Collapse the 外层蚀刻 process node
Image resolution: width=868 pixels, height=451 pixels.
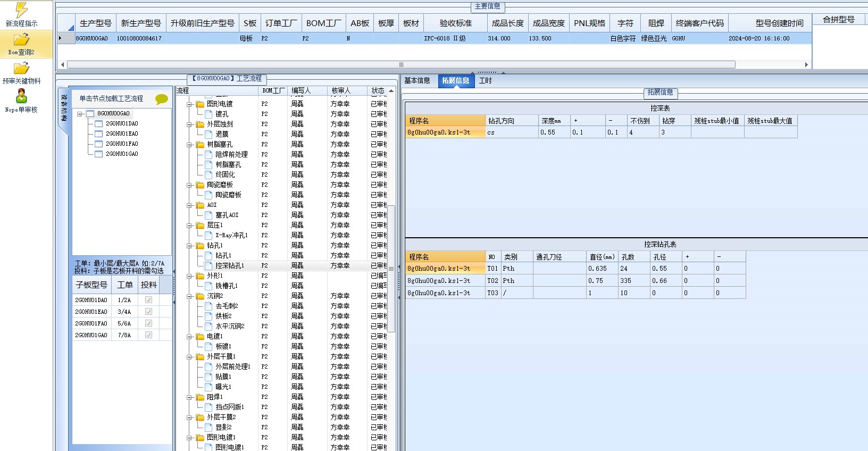(189, 124)
